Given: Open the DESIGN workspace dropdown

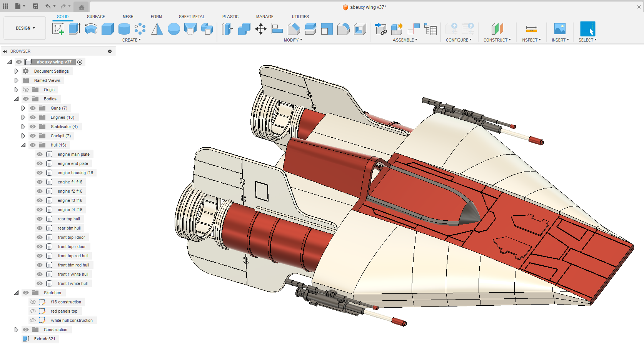Looking at the screenshot, I should 25,28.
